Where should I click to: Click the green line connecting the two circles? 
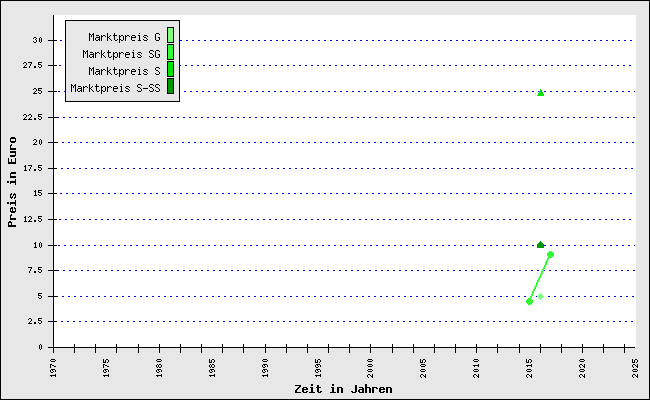coord(540,278)
